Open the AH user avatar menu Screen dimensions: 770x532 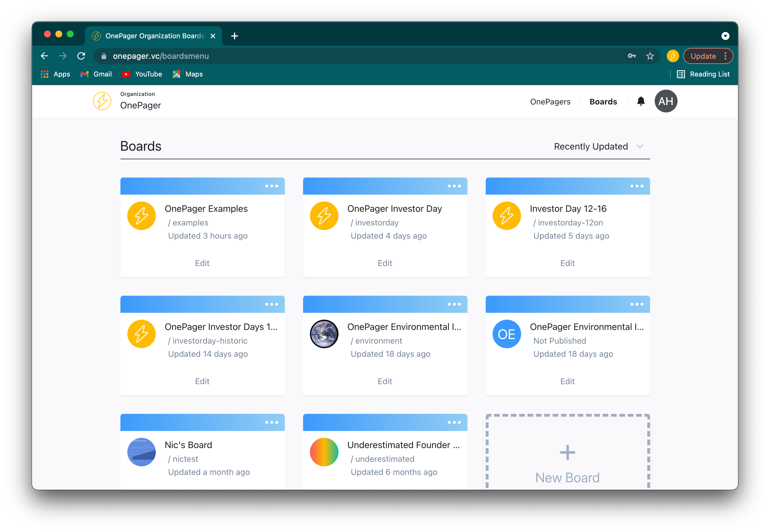point(666,101)
